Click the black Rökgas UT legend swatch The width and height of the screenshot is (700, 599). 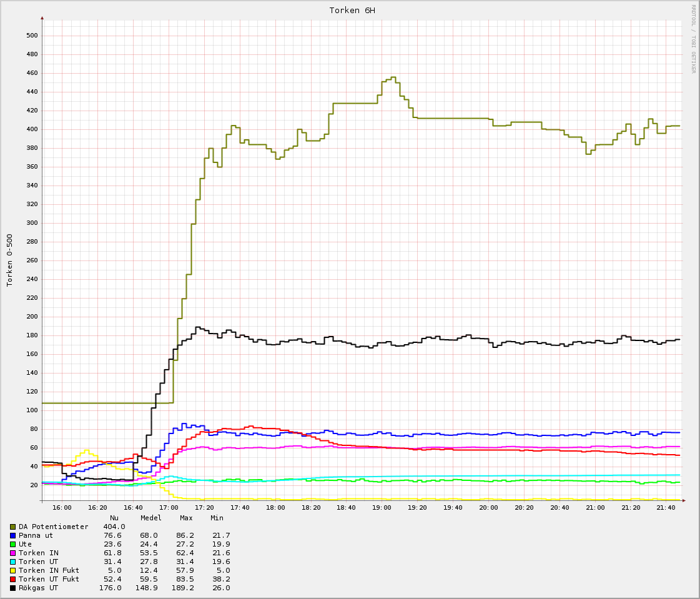pyautogui.click(x=13, y=588)
